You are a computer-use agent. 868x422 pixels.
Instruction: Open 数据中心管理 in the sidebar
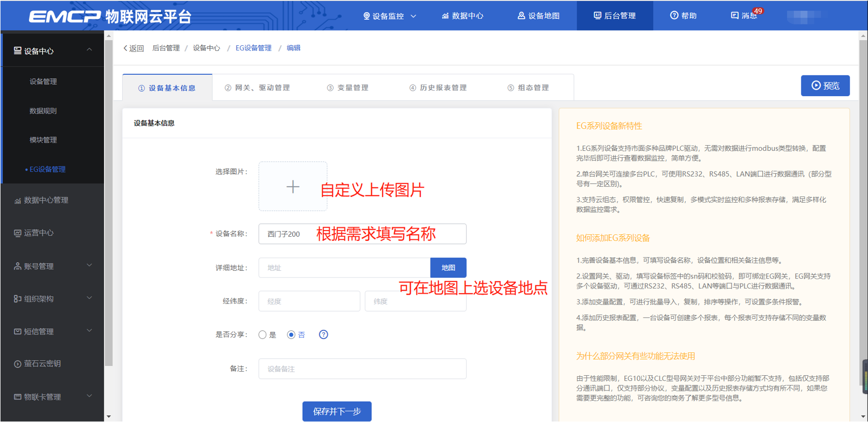(46, 200)
